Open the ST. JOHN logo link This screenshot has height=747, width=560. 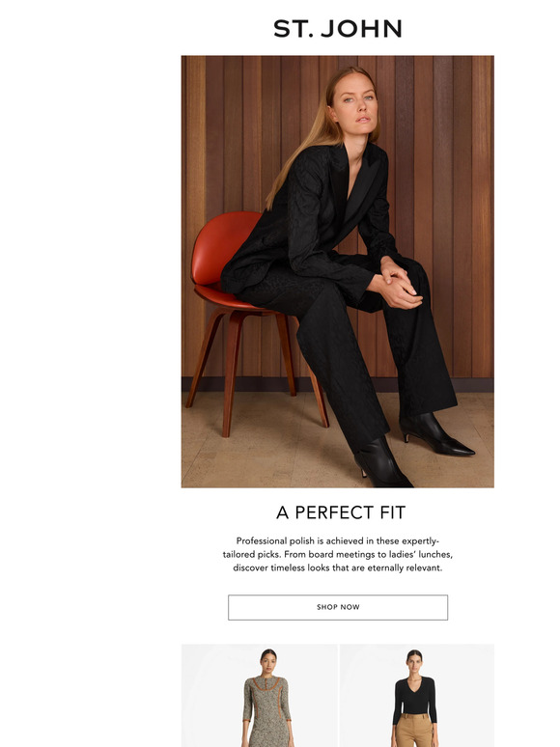pyautogui.click(x=337, y=29)
